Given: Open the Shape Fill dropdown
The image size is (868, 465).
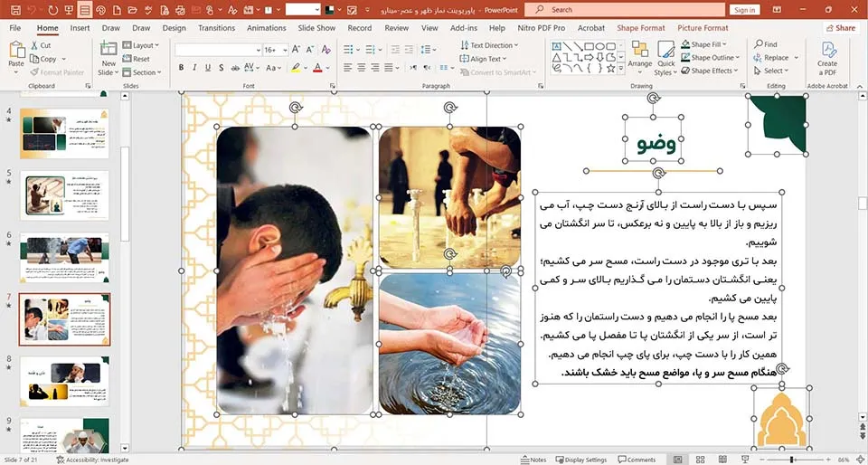Looking at the screenshot, I should (703, 44).
